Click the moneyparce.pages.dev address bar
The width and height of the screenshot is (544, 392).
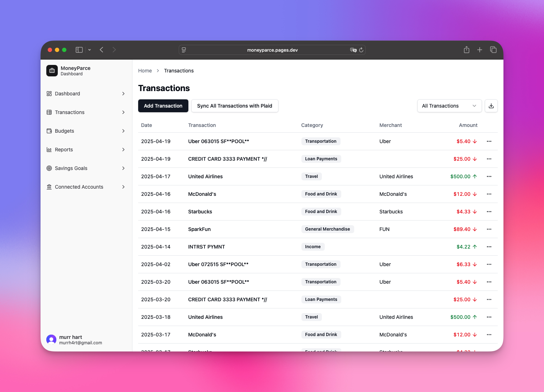coord(272,50)
